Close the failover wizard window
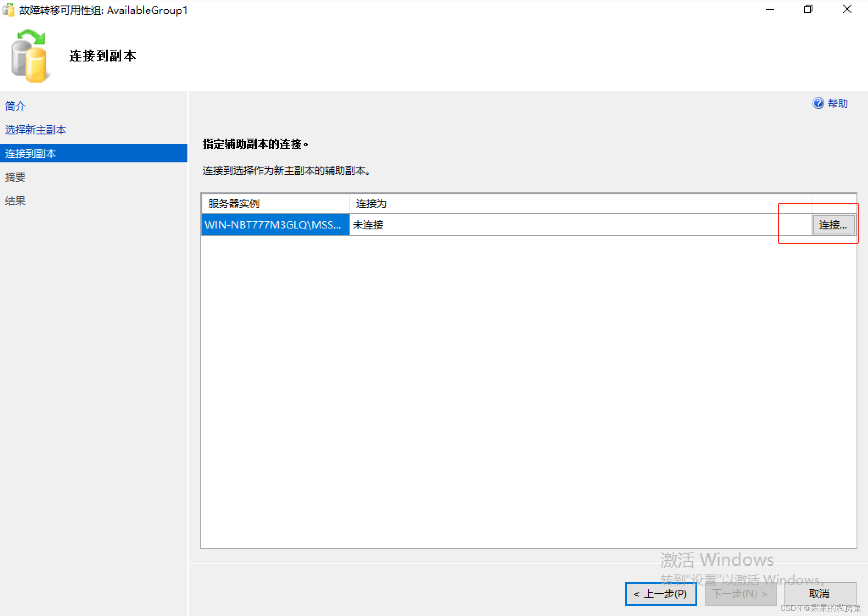The height and width of the screenshot is (616, 868). pos(847,9)
